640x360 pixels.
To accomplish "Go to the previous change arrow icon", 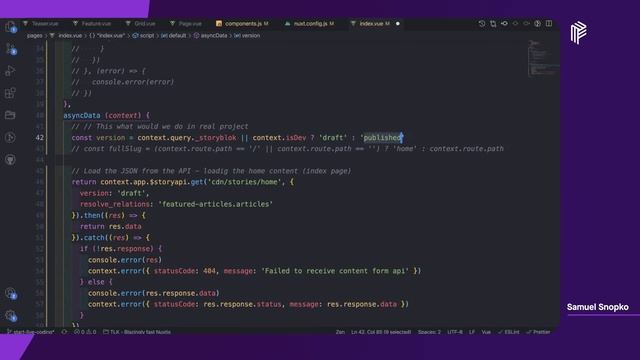I will [x=516, y=24].
